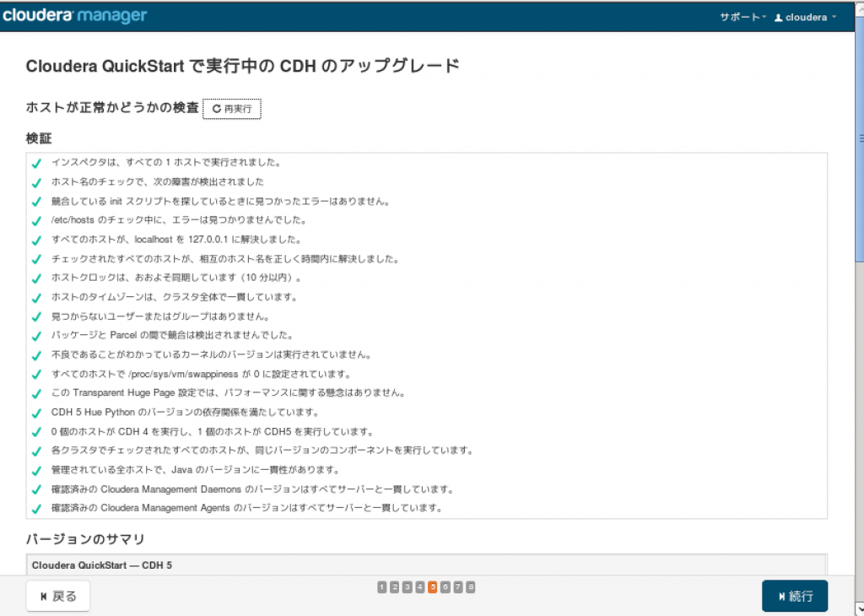
Task: Click the ホストが正常かどうかの検査 heading
Action: tap(112, 107)
